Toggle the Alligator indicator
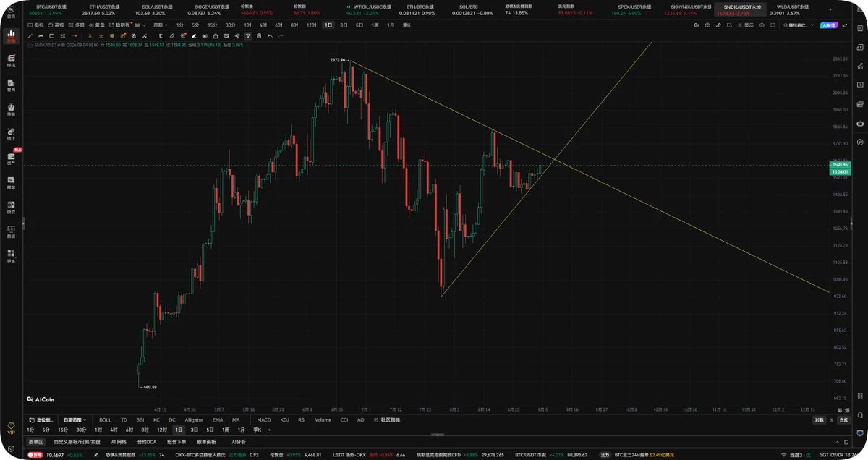 coord(194,420)
